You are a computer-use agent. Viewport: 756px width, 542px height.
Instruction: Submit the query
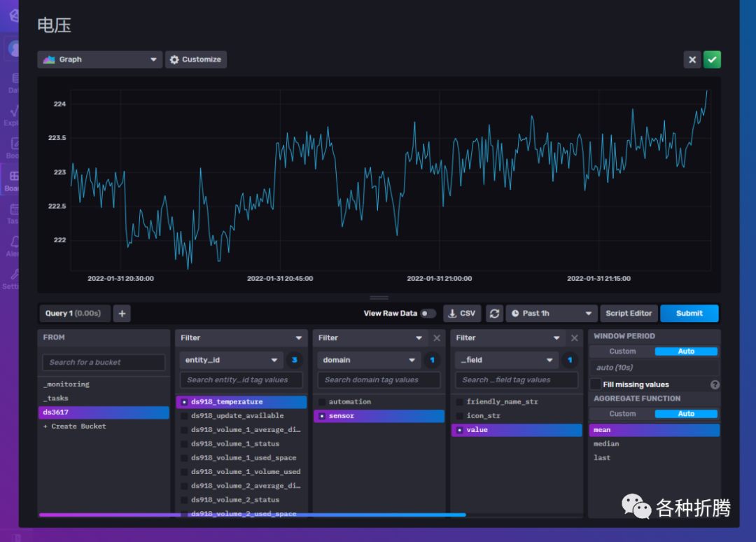click(689, 314)
